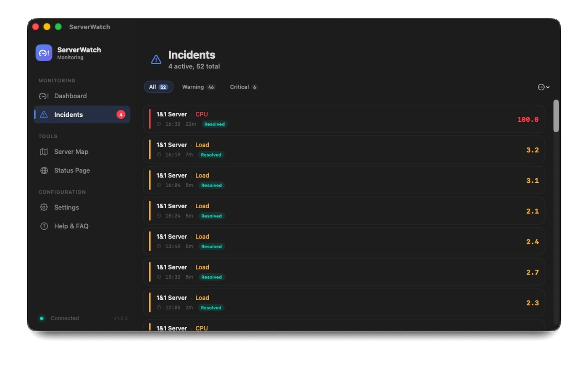Open Dashboard via its gauge icon

tap(44, 96)
